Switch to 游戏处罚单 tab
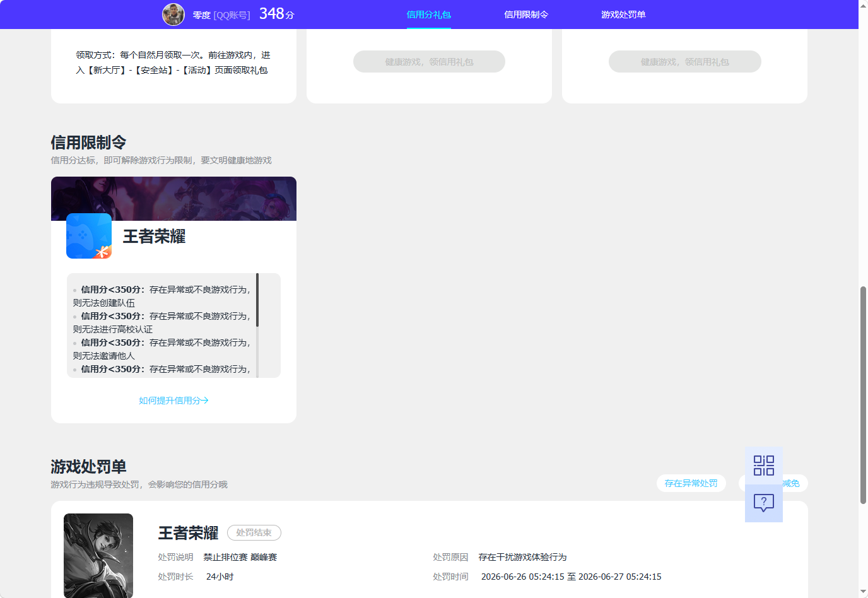Image resolution: width=868 pixels, height=598 pixels. point(623,15)
